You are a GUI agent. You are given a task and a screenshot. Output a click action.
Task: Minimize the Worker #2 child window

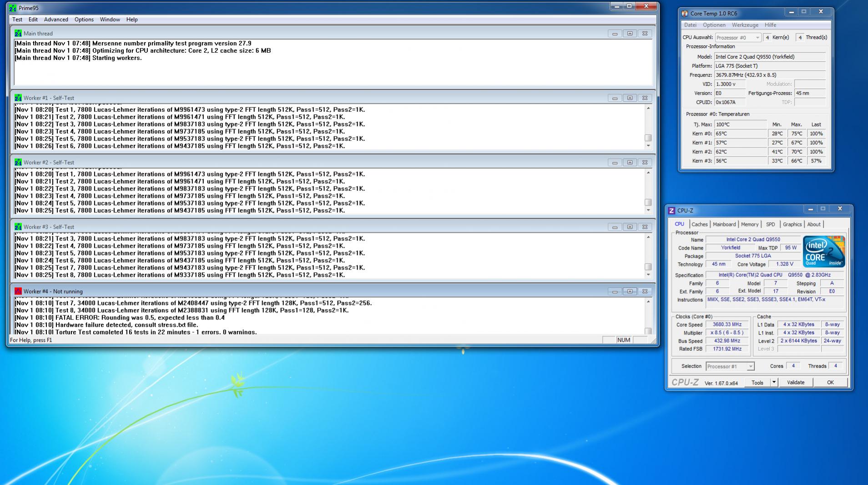point(615,163)
